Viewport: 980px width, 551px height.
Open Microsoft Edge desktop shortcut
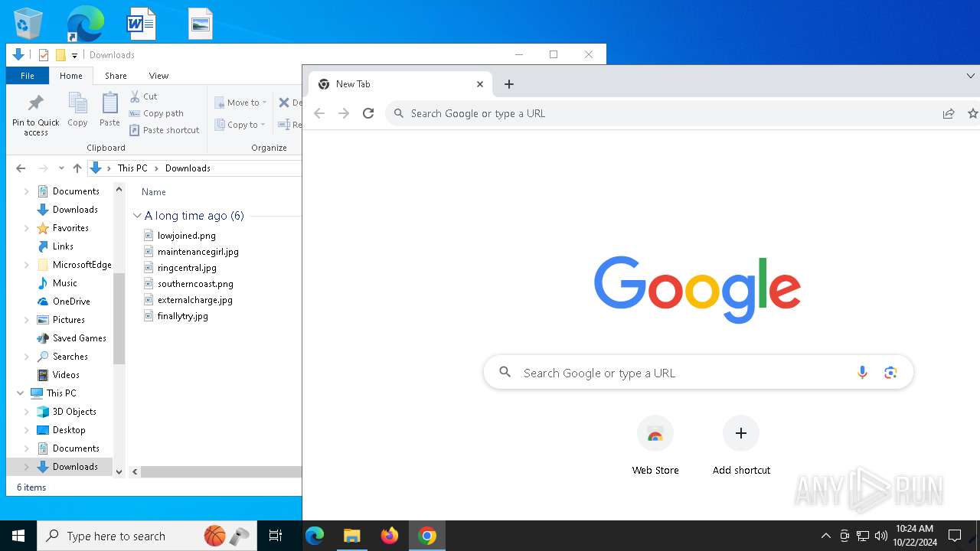pos(85,23)
